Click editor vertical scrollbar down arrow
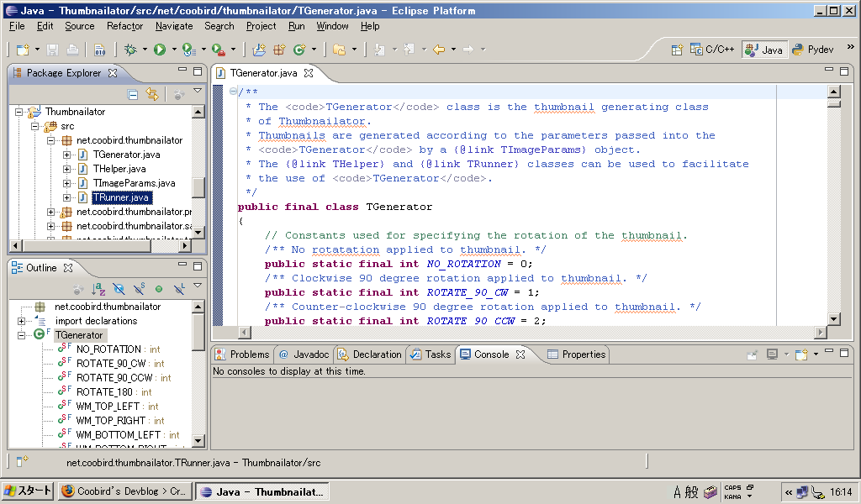 coord(833,319)
